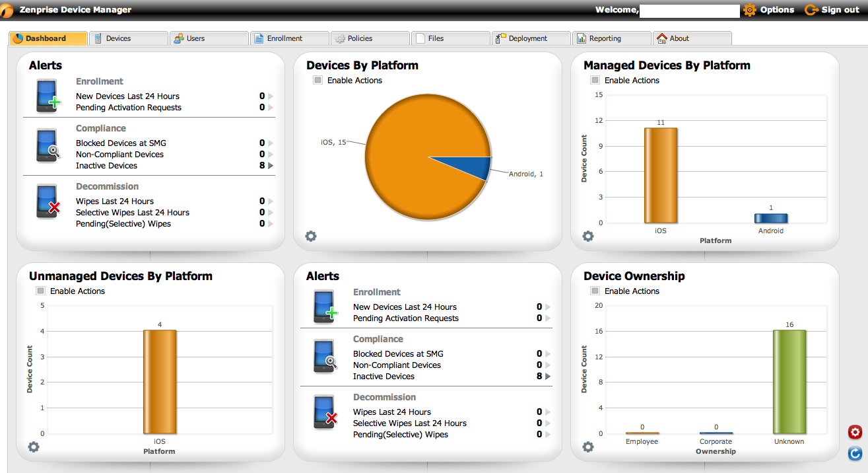Click the blue refresh icon at bottom right
Image resolution: width=868 pixels, height=473 pixels.
[855, 453]
